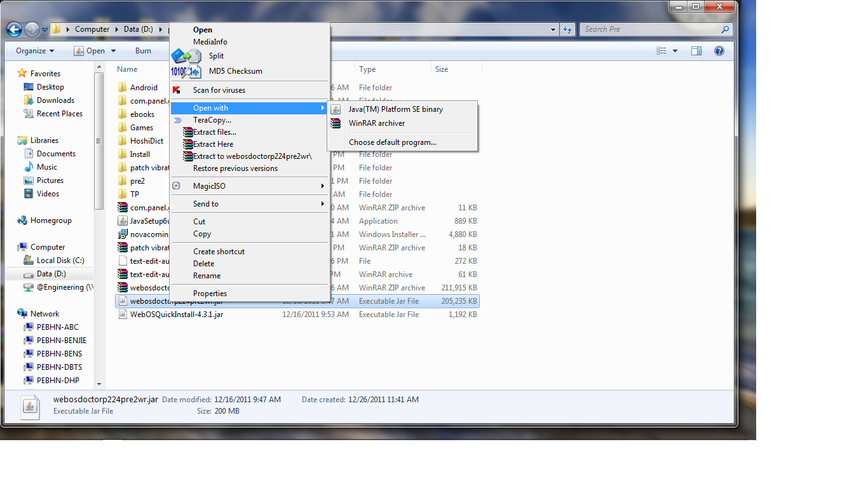Click the MD5 Checksum icon

[x=186, y=71]
